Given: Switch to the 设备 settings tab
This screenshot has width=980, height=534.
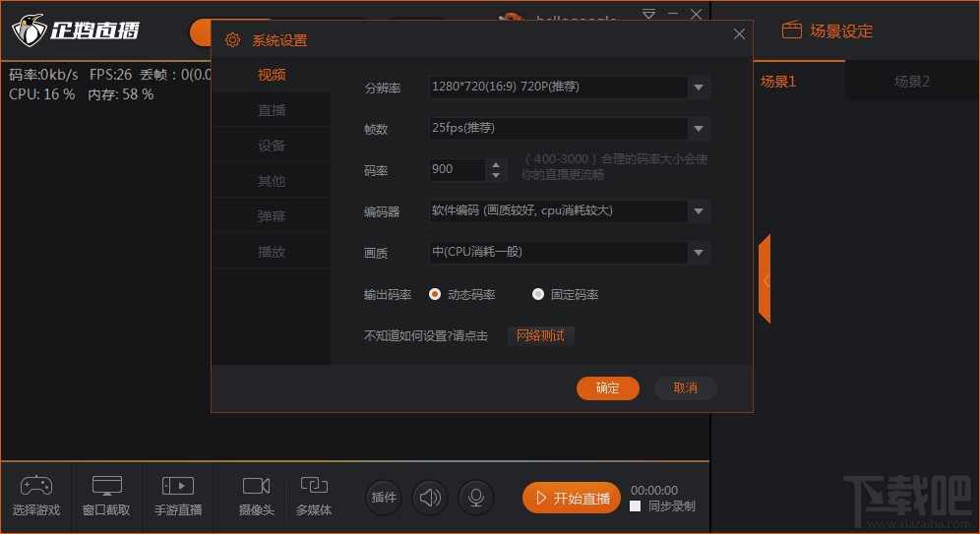Looking at the screenshot, I should (x=272, y=146).
